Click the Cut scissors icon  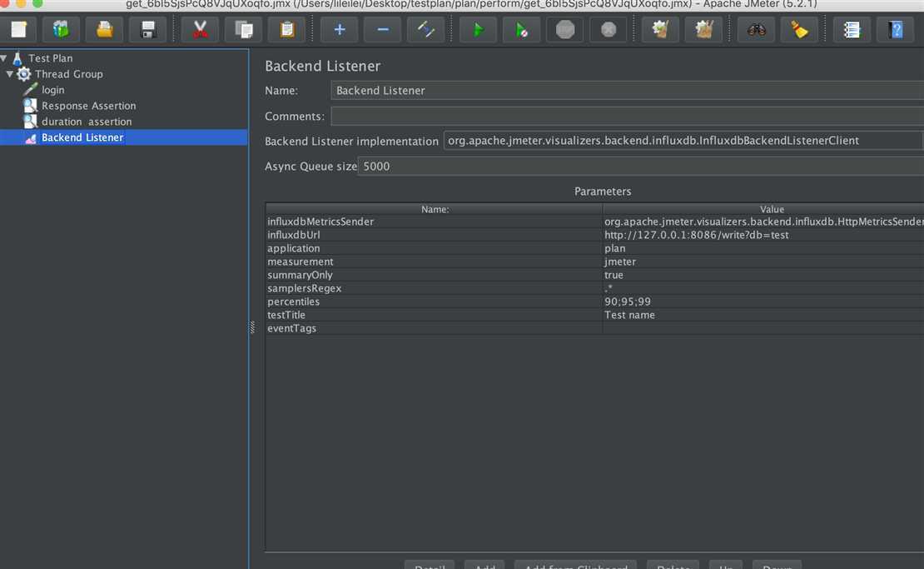(x=201, y=30)
